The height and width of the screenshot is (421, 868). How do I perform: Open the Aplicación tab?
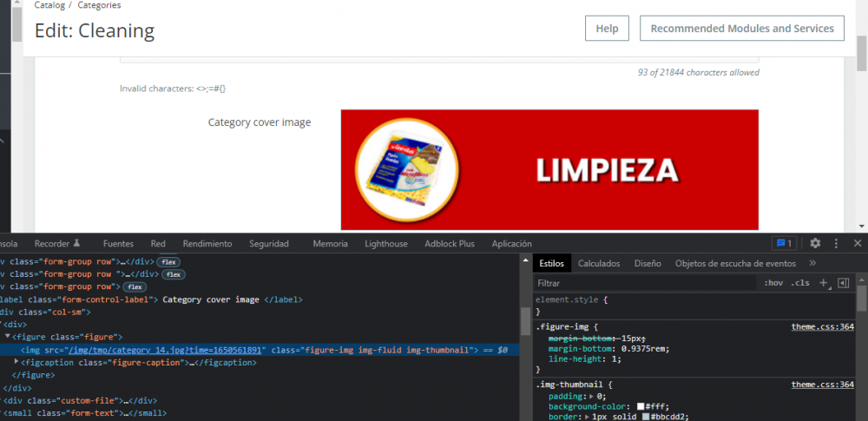coord(511,244)
